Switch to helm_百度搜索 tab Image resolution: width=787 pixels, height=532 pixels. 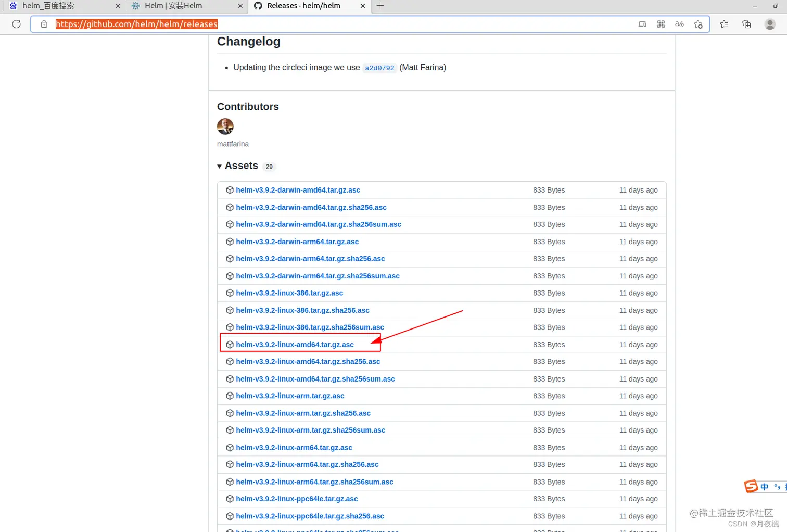pyautogui.click(x=65, y=6)
